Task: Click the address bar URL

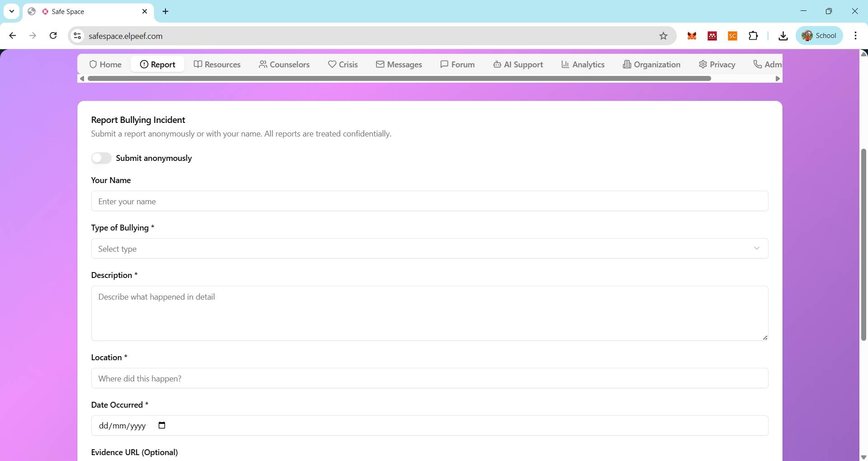Action: 126,36
